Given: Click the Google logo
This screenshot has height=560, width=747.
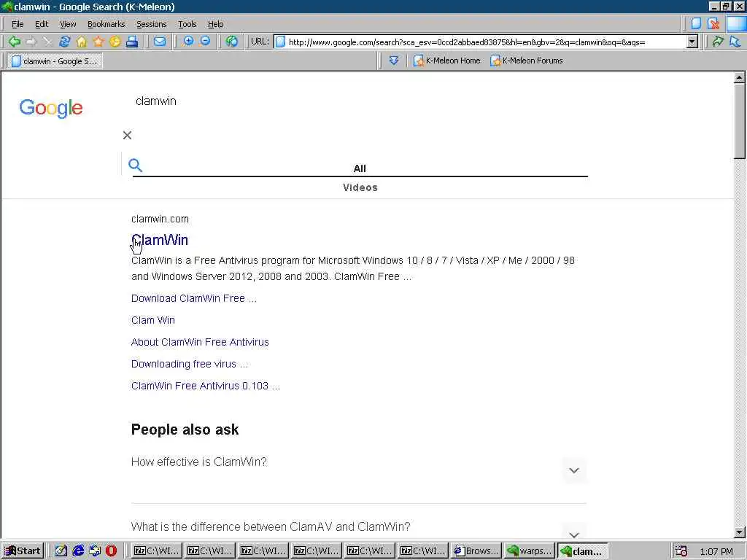Looking at the screenshot, I should pos(51,108).
